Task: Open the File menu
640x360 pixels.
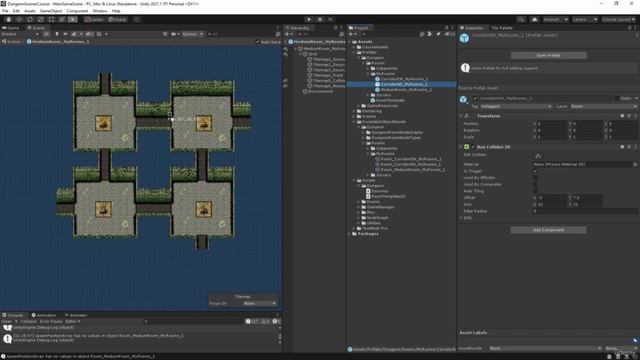Action: [x=5, y=11]
